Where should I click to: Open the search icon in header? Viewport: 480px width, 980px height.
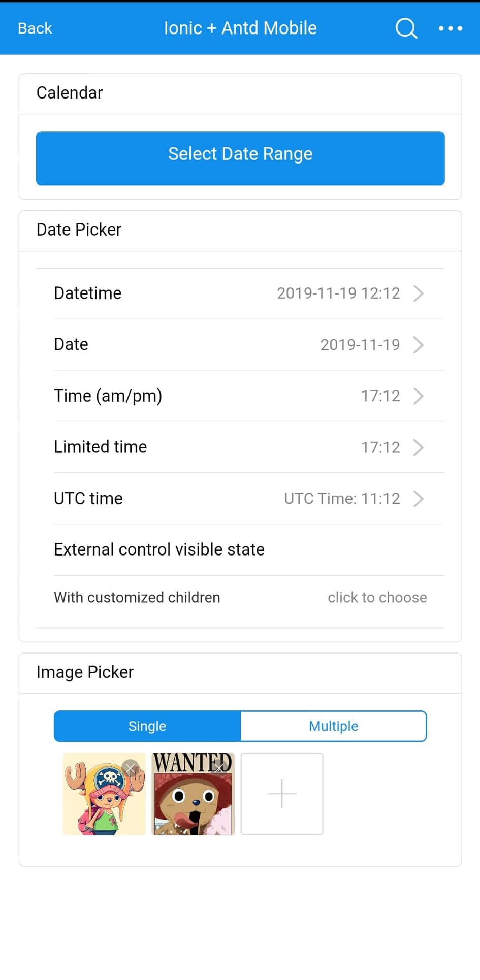[x=406, y=28]
